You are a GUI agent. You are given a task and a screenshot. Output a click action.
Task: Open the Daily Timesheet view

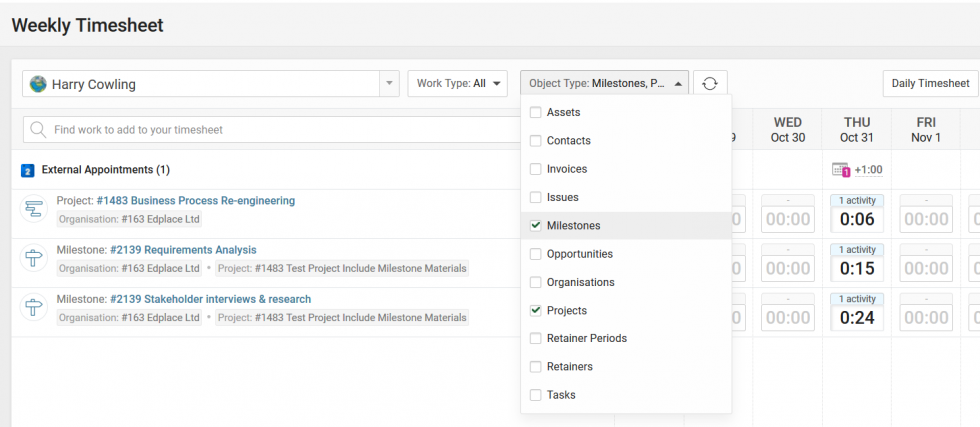pyautogui.click(x=930, y=83)
